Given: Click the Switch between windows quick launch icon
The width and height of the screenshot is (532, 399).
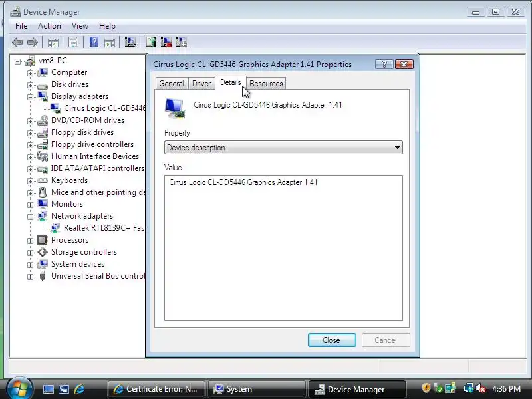Looking at the screenshot, I should pos(63,389).
